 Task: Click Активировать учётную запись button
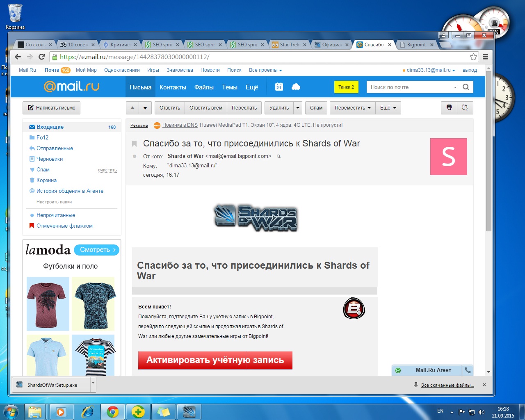(x=215, y=360)
